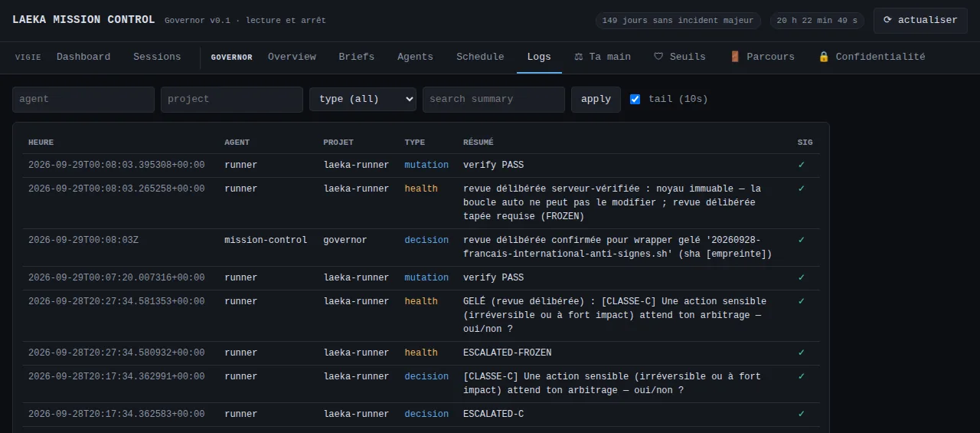Click the ESCALATED-C summary
980x433 pixels.
pyautogui.click(x=494, y=414)
